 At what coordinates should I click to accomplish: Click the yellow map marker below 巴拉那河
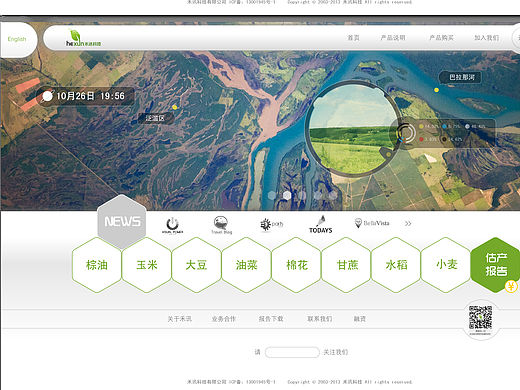(x=436, y=90)
